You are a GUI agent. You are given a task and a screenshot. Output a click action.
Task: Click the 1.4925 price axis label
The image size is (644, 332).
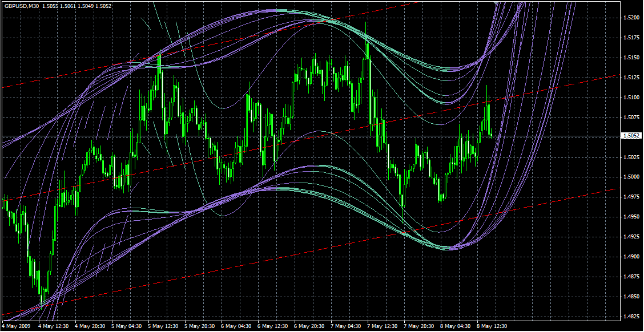click(631, 237)
